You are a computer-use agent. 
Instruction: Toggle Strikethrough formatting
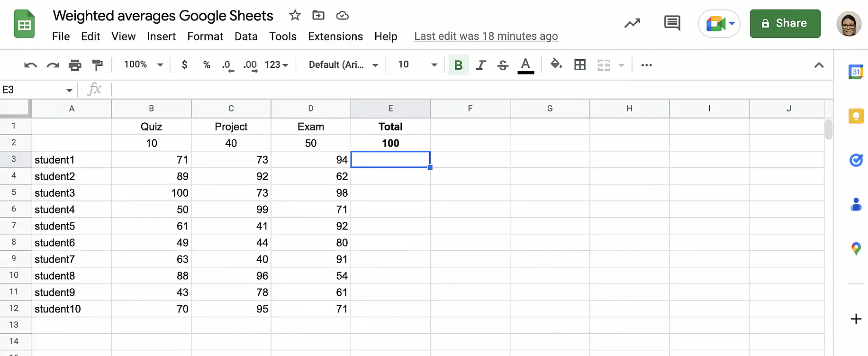503,65
